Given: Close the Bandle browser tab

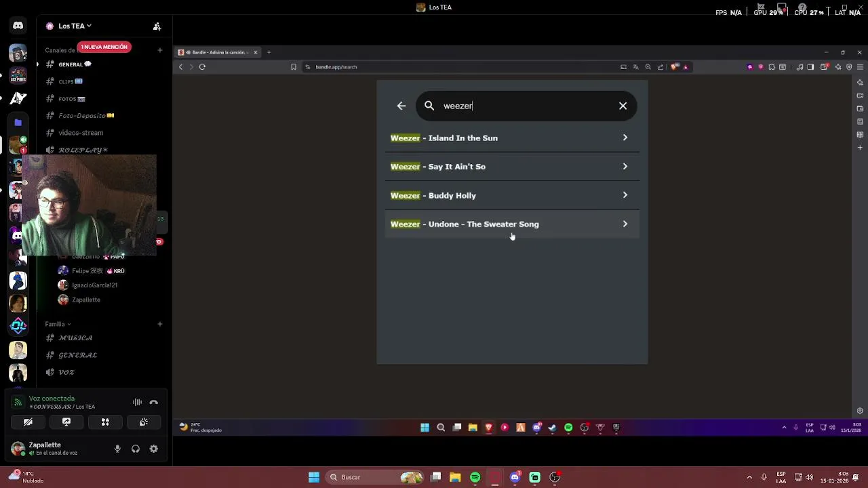Looking at the screenshot, I should pyautogui.click(x=256, y=52).
